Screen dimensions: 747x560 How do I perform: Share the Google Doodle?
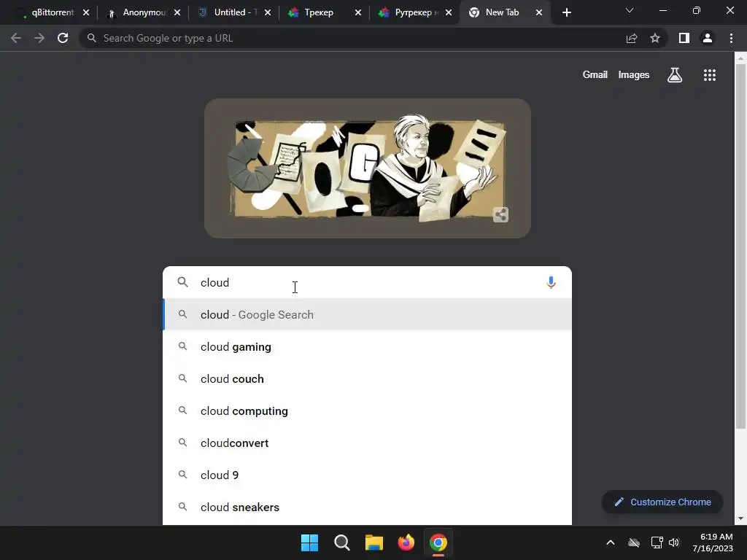coord(500,215)
